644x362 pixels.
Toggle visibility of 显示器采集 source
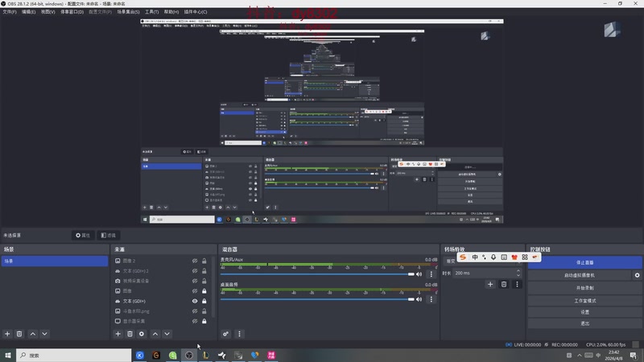click(195, 321)
